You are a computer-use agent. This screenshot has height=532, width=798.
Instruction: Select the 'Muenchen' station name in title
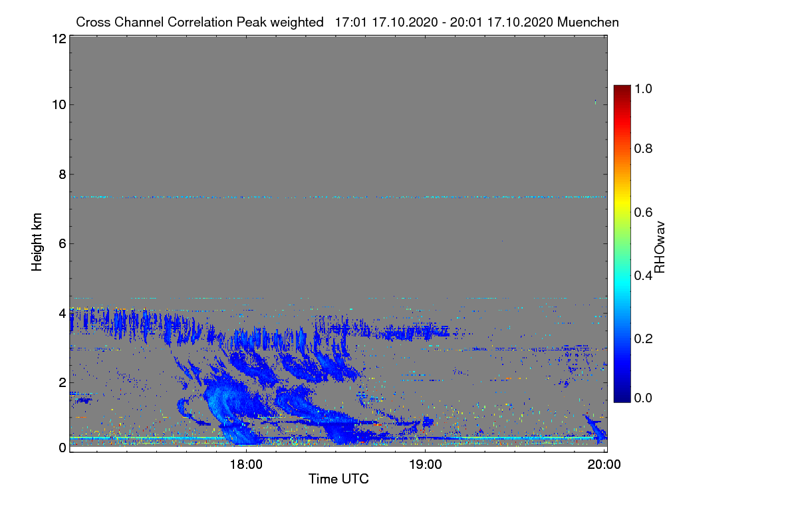589,22
